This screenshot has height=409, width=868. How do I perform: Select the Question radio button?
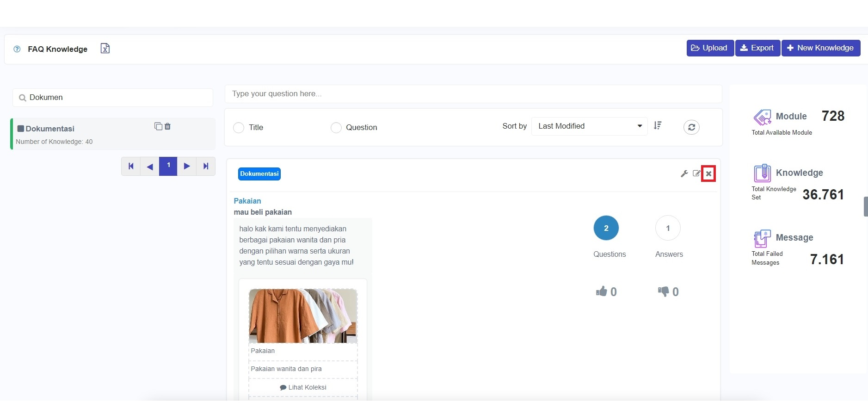336,128
